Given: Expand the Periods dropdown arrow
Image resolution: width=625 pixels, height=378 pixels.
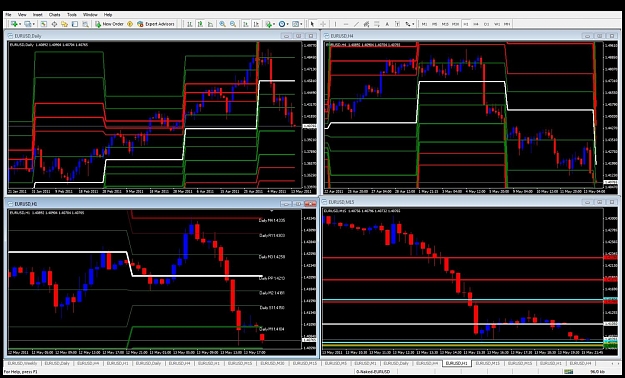Looking at the screenshot, I should point(287,24).
